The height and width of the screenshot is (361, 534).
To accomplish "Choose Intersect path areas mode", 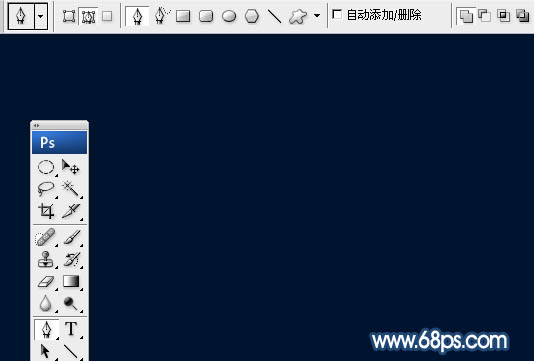I will (x=503, y=16).
